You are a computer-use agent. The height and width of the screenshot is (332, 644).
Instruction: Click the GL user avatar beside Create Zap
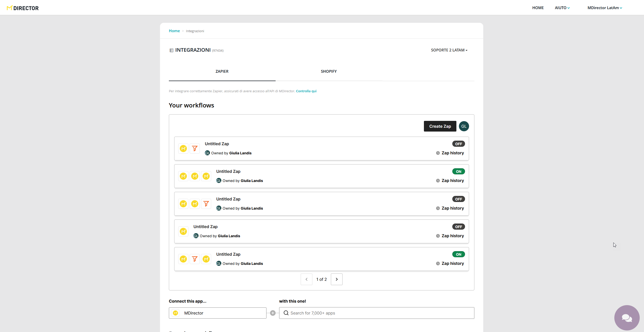point(464,126)
